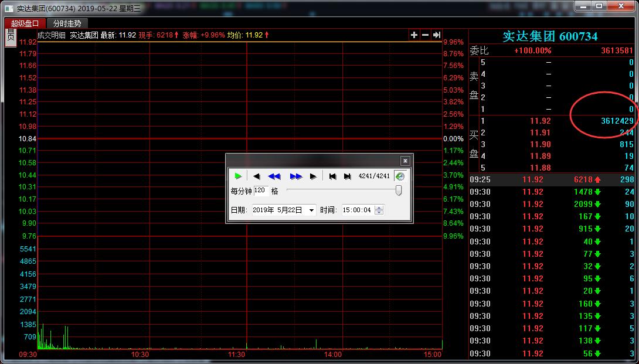The image size is (639, 364).
Task: Close the replay control panel
Action: pyautogui.click(x=405, y=161)
